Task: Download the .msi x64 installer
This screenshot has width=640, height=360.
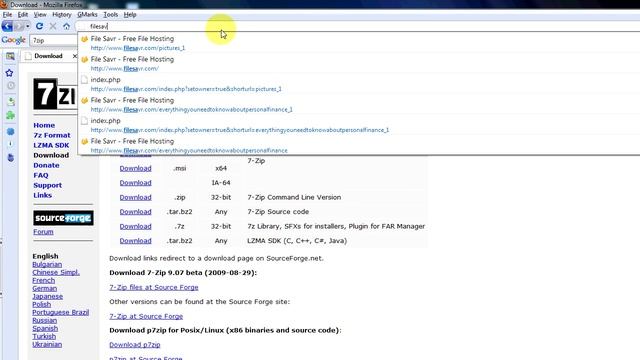Action: tap(136, 168)
